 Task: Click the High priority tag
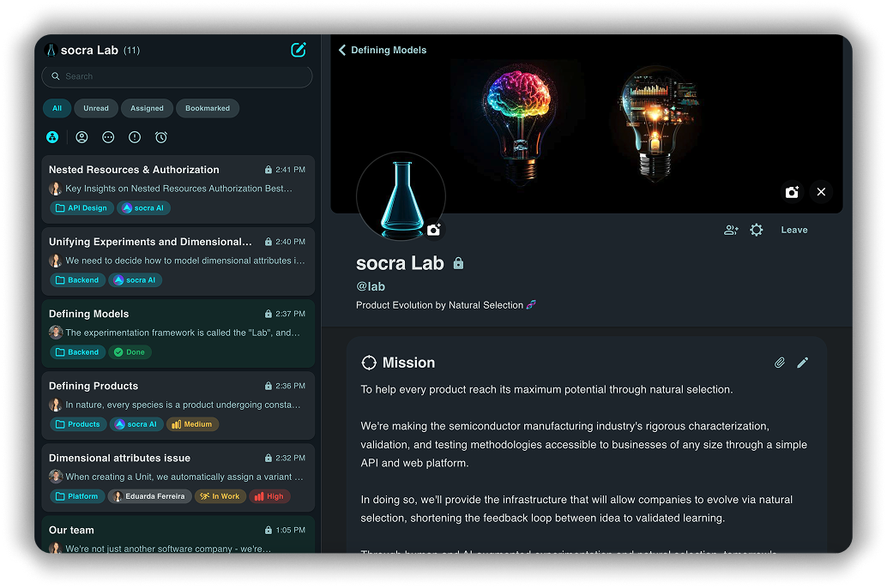(269, 496)
